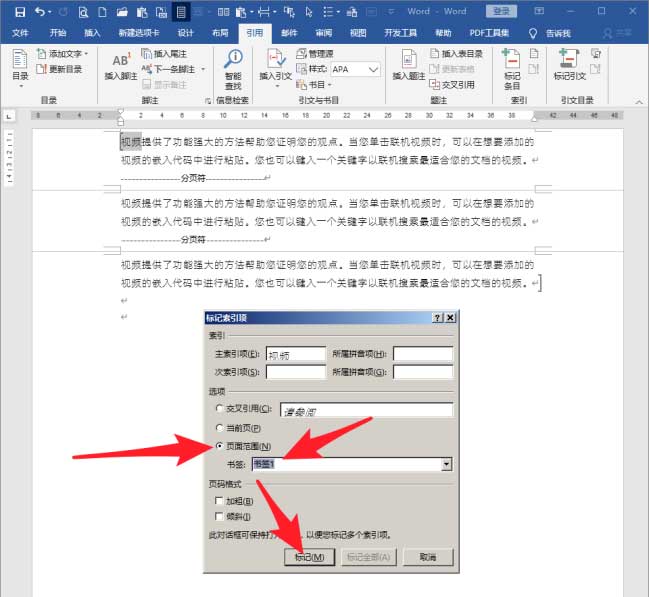Click Add Text (添加文字) in the ribbon
Image resolution: width=649 pixels, height=597 pixels.
coord(63,54)
